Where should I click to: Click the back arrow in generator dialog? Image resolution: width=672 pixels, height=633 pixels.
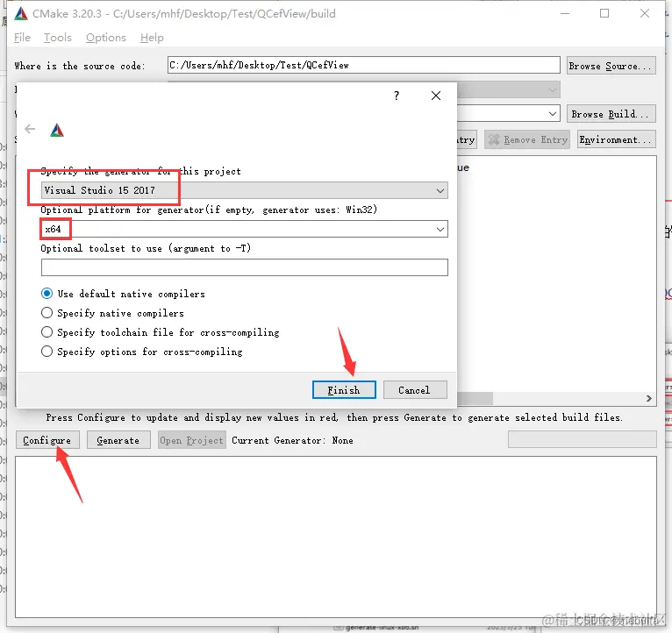[30, 129]
